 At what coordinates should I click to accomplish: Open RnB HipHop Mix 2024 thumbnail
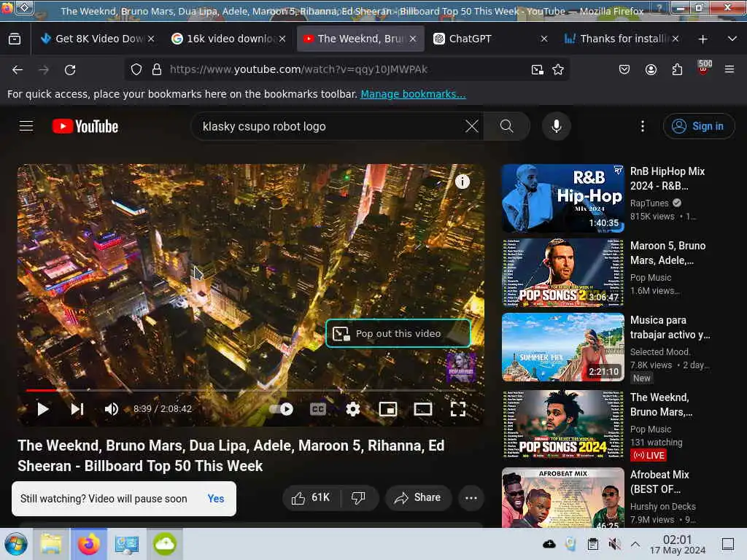tap(562, 198)
